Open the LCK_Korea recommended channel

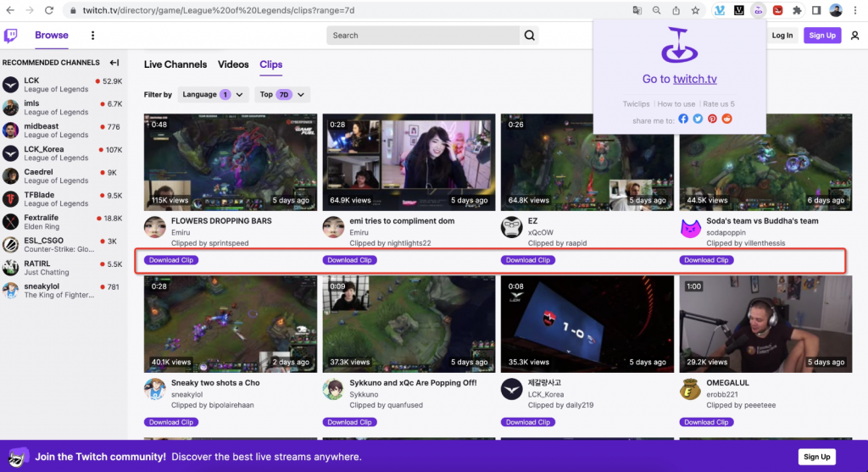coord(62,153)
